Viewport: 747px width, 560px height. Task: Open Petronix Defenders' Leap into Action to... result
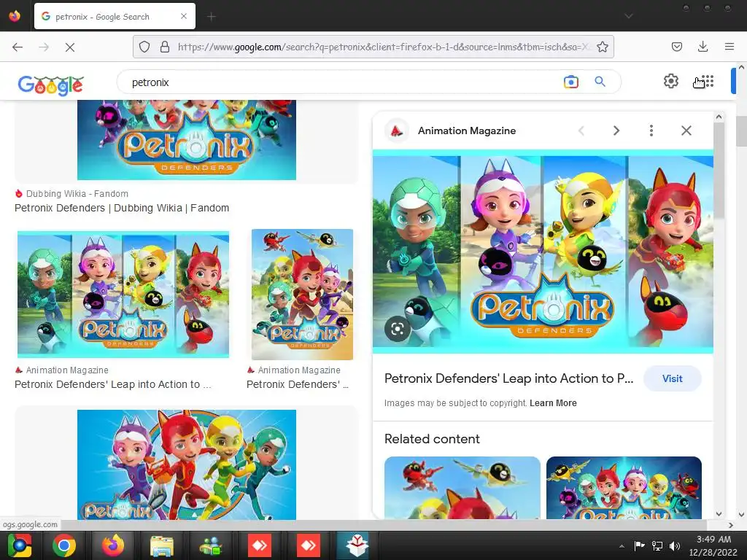112,384
